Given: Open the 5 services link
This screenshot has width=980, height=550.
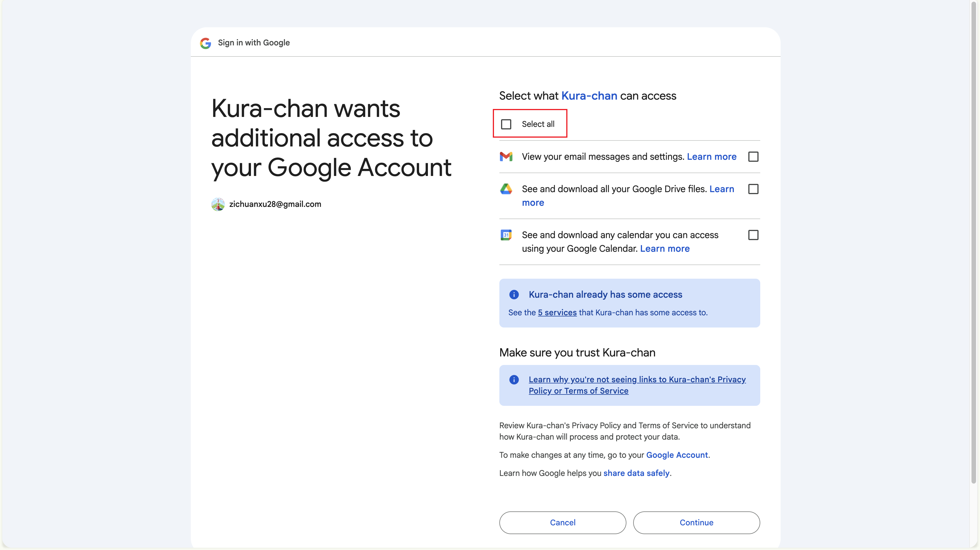Looking at the screenshot, I should (557, 312).
